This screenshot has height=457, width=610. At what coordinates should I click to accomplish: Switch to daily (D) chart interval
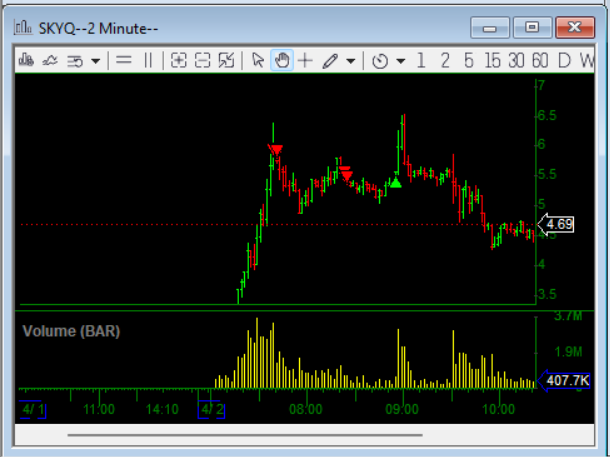(564, 61)
